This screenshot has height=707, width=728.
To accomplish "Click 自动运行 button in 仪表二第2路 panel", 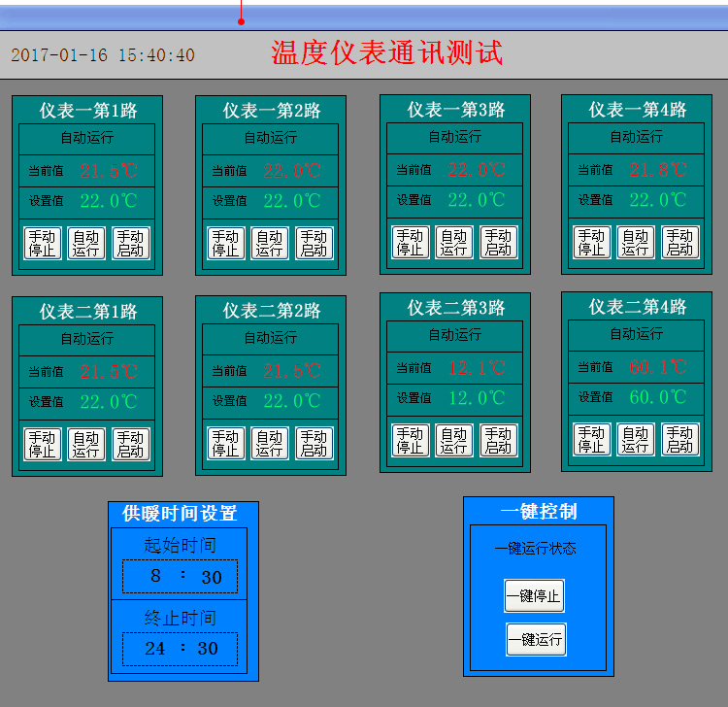I will (270, 444).
